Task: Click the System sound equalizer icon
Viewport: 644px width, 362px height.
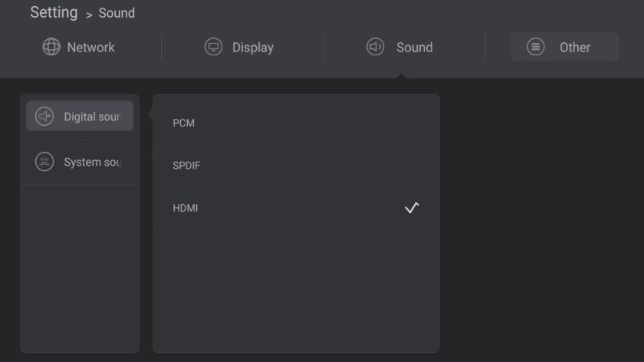Action: pos(44,162)
